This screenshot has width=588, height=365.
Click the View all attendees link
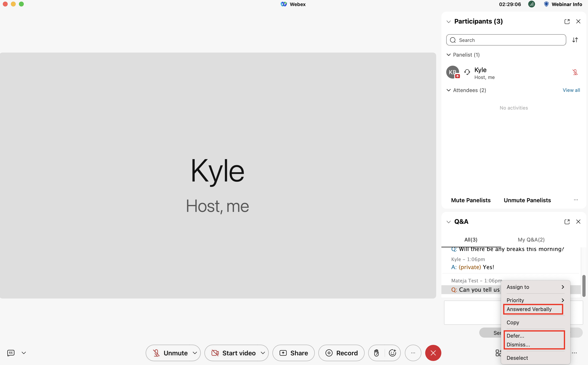point(571,90)
